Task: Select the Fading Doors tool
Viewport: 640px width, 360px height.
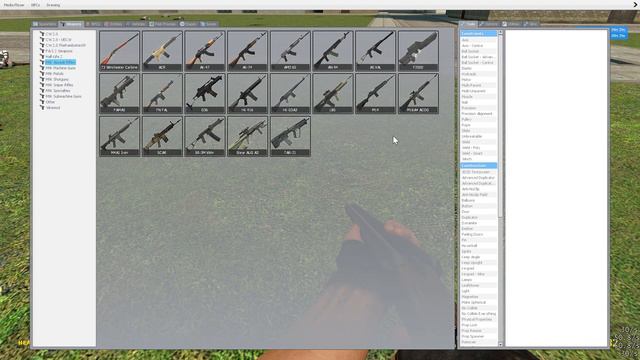Action: 479,234
